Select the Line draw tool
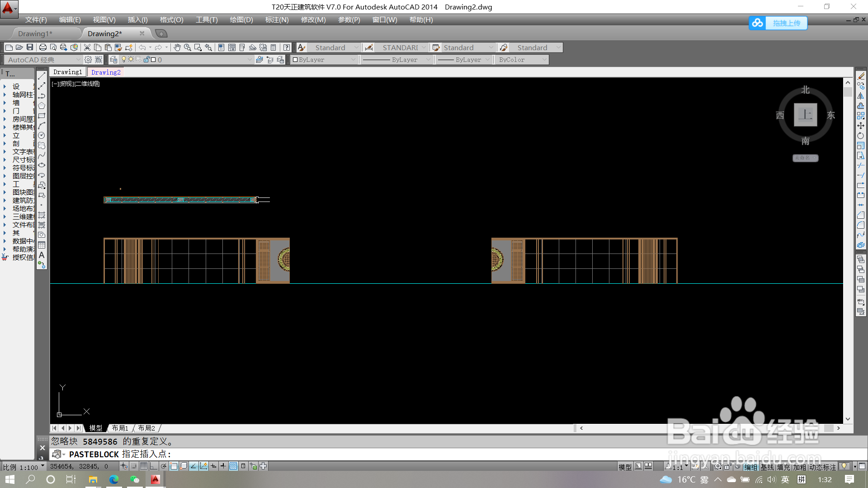 tap(42, 76)
